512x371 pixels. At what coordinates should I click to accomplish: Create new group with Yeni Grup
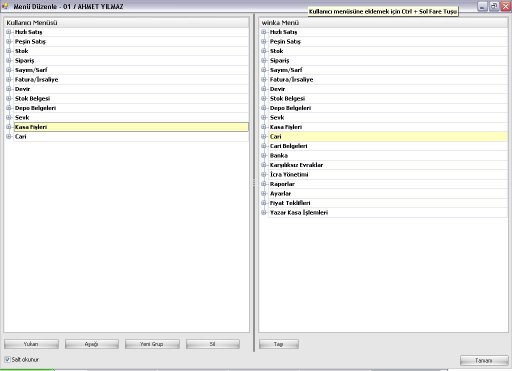pos(152,344)
